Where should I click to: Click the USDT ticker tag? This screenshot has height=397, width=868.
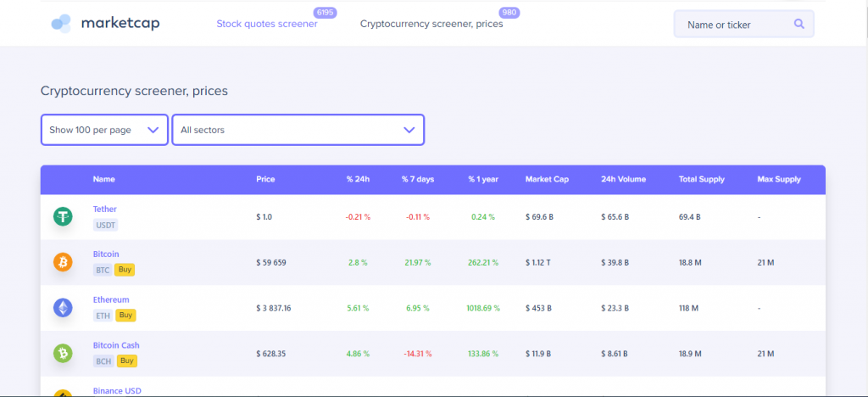click(x=105, y=225)
